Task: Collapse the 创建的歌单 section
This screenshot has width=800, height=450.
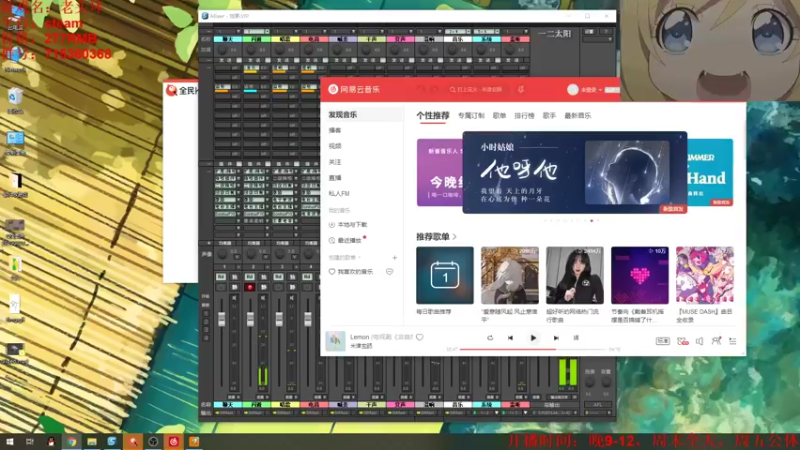Action: click(344, 258)
